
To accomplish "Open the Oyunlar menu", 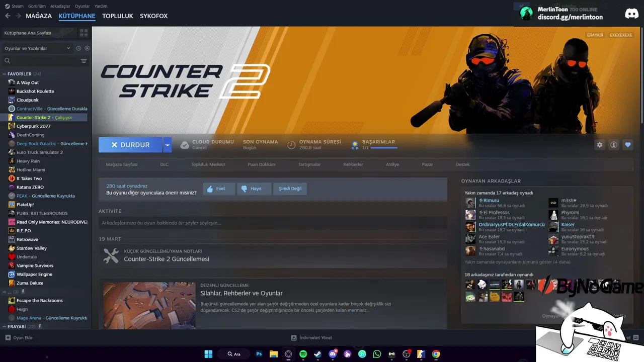I will point(82,6).
